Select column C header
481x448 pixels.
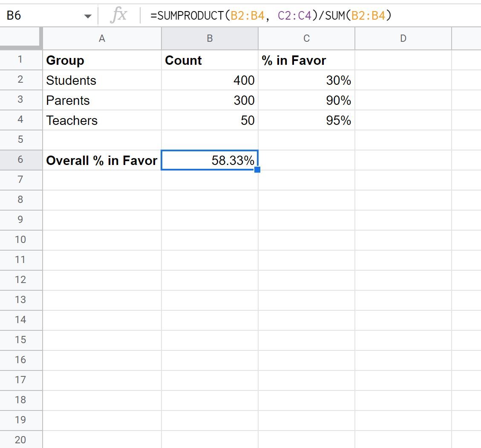point(306,38)
